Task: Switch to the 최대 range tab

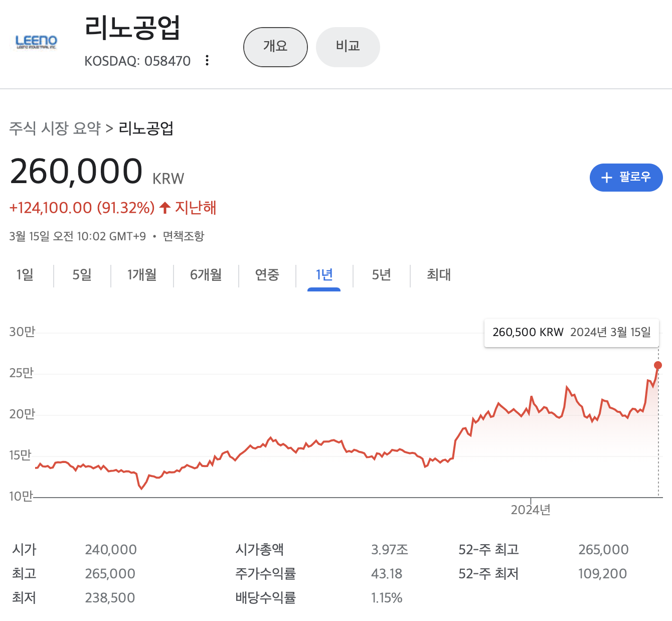Action: click(439, 275)
